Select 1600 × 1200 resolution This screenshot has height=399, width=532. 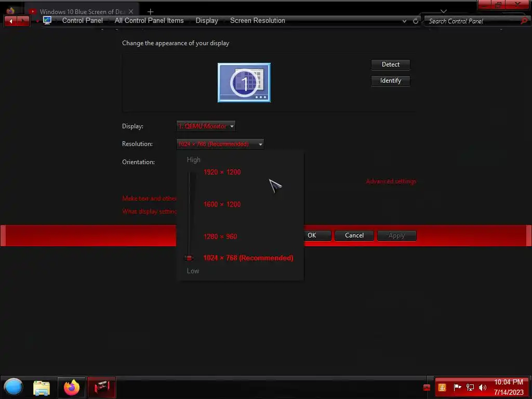tap(222, 204)
